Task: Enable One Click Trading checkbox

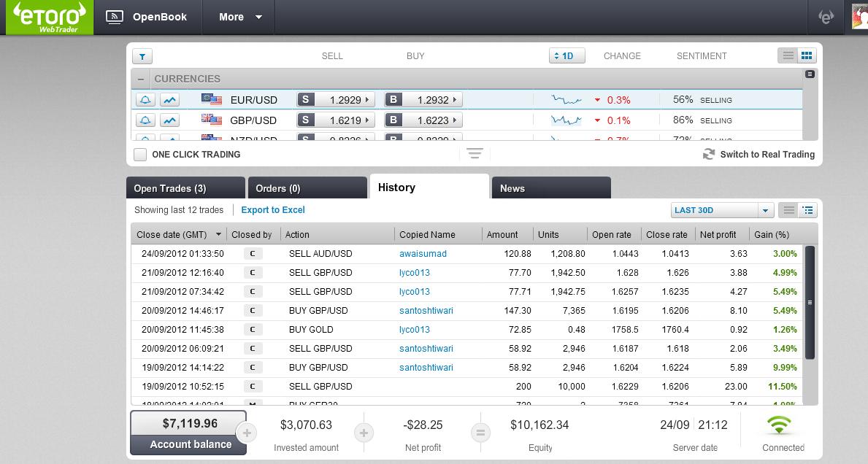Action: 140,155
